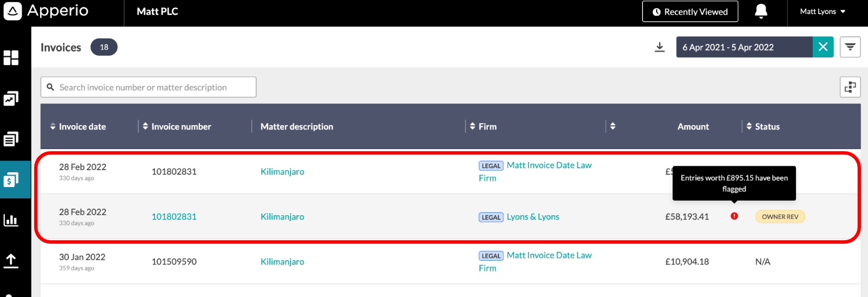Open the notifications bell
Viewport: 868px width, 297px height.
(x=761, y=11)
